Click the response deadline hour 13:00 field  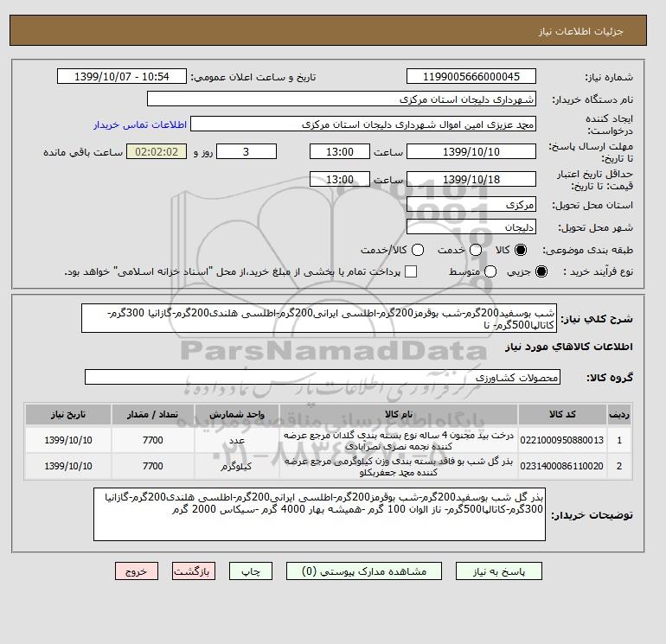pyautogui.click(x=340, y=151)
